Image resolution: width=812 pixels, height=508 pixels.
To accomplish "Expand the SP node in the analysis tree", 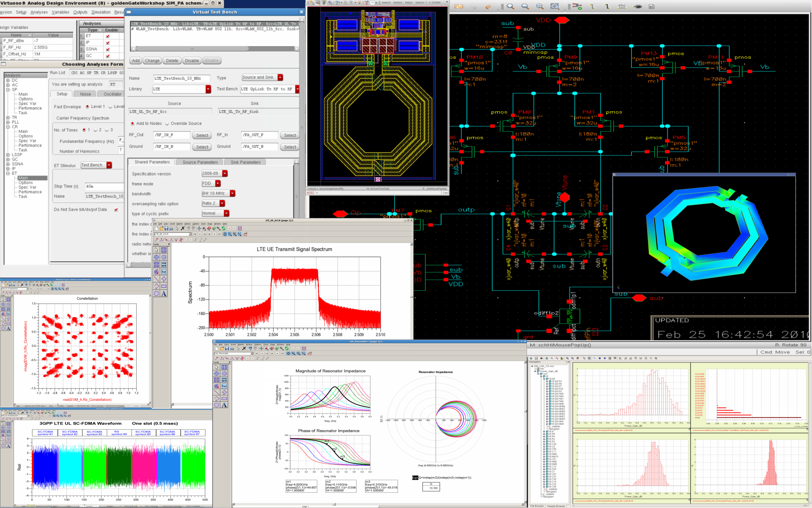I will point(7,89).
